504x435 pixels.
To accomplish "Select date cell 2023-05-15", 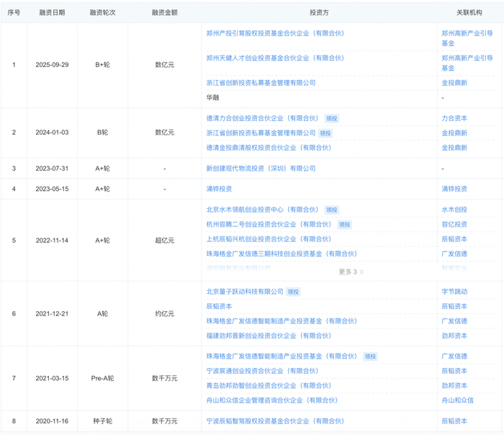I will coord(52,189).
